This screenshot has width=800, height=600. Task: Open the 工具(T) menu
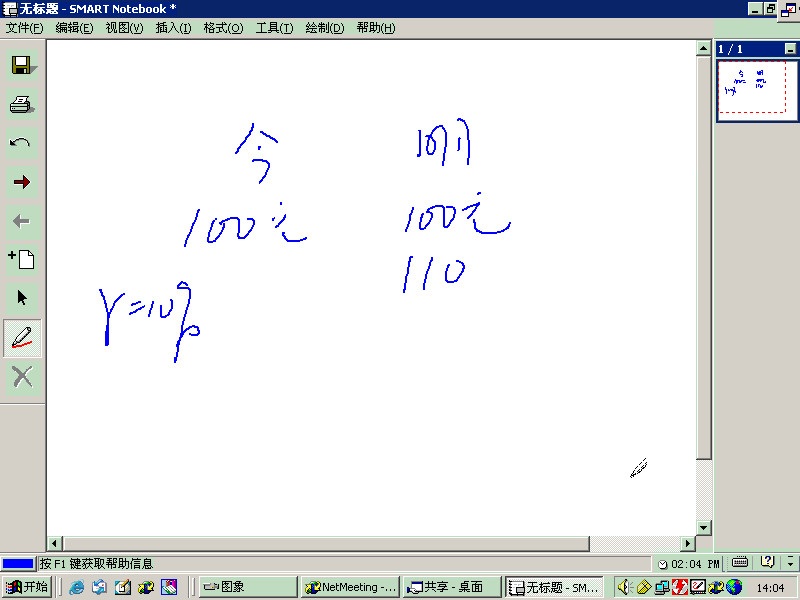pyautogui.click(x=274, y=28)
